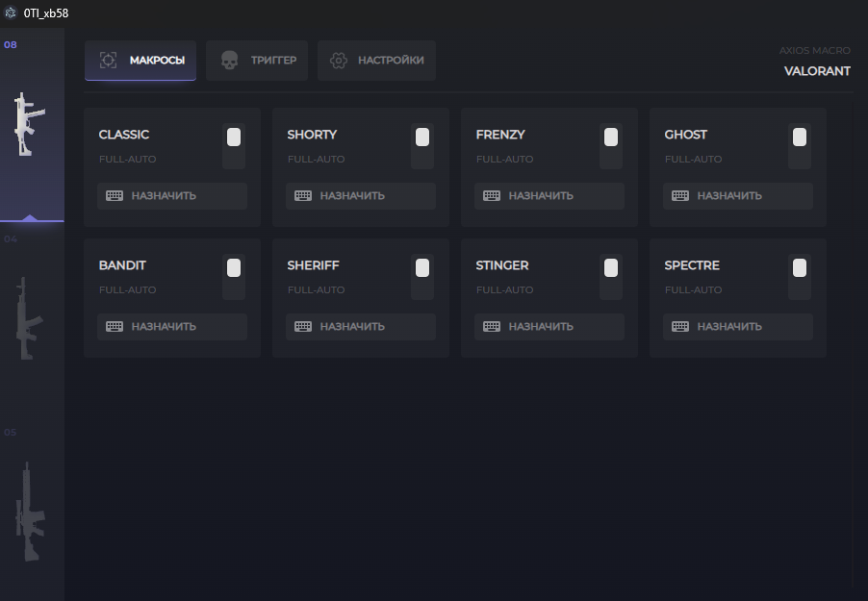868x601 pixels.
Task: Click the CLASSIC weapon name
Action: (124, 135)
